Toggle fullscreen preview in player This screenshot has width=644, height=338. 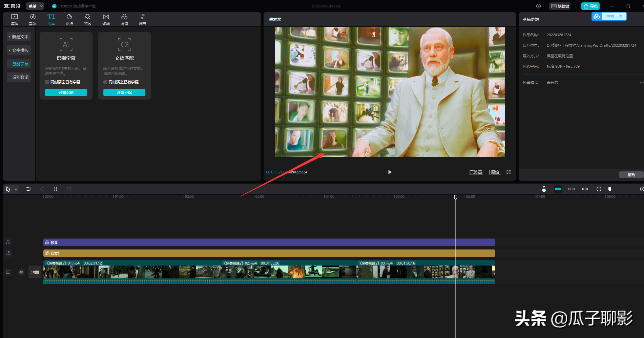[x=508, y=172]
